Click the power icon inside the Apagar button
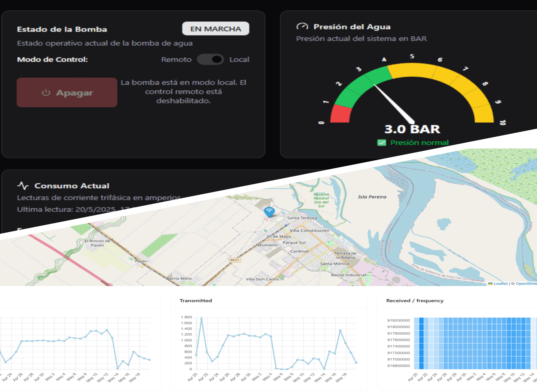 (x=46, y=92)
